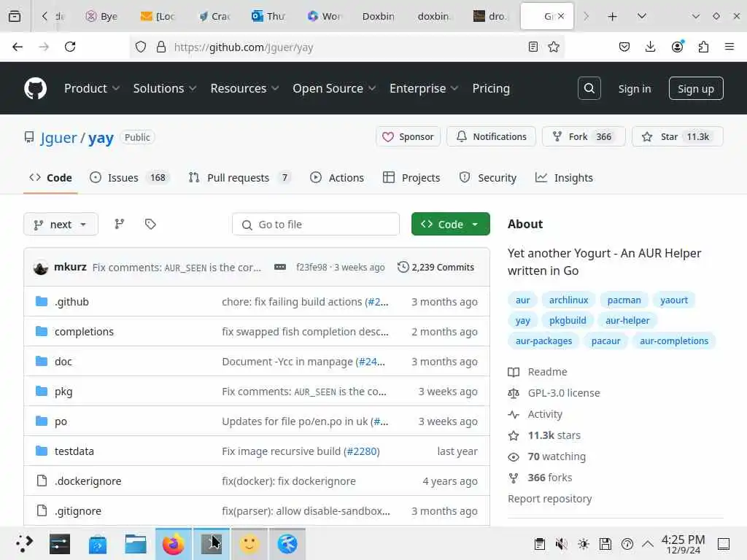The image size is (747, 560).
Task: Open the Firefox downloads panel
Action: pos(650,47)
